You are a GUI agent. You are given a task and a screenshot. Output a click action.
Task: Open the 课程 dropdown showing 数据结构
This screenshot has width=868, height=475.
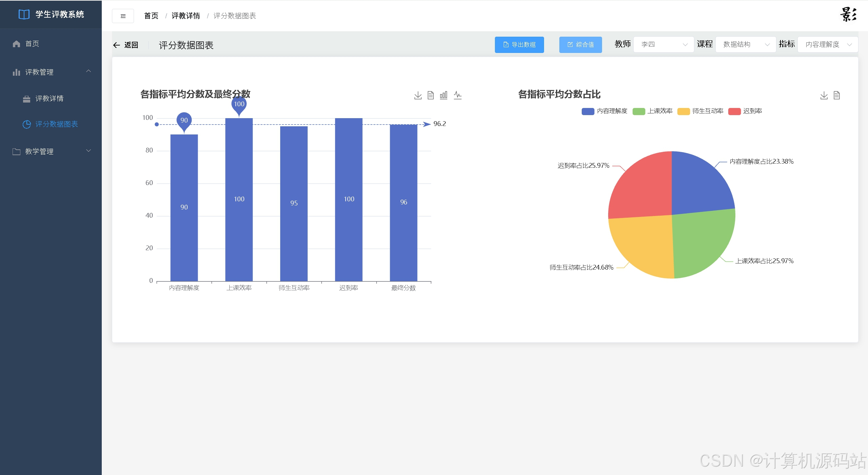[746, 44]
